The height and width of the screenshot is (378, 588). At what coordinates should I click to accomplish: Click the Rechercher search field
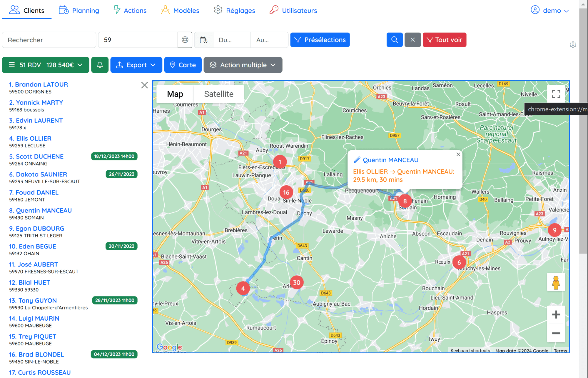[49, 40]
